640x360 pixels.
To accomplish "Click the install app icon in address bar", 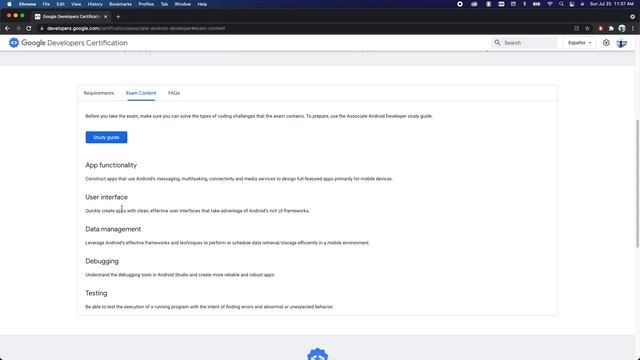I will coord(576,29).
